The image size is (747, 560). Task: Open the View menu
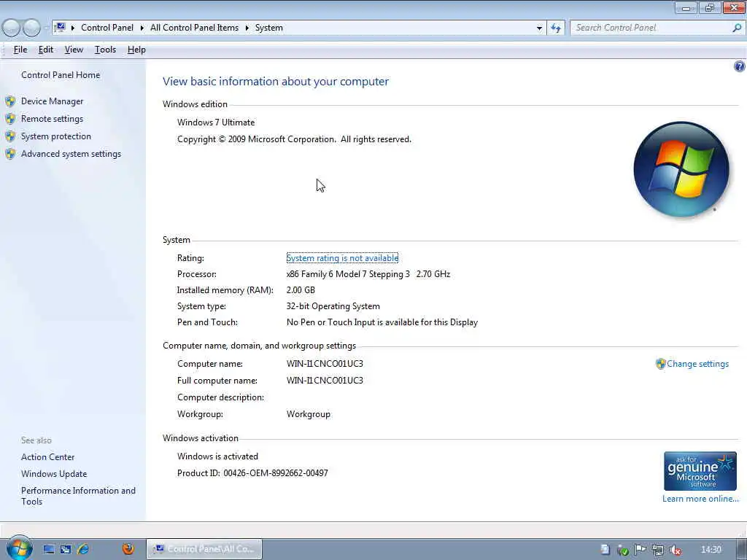74,50
